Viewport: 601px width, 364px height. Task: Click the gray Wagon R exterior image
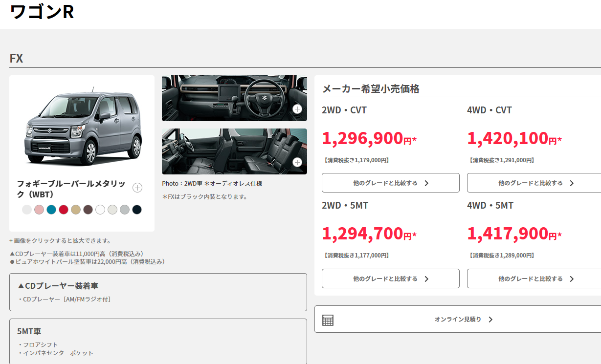83,126
